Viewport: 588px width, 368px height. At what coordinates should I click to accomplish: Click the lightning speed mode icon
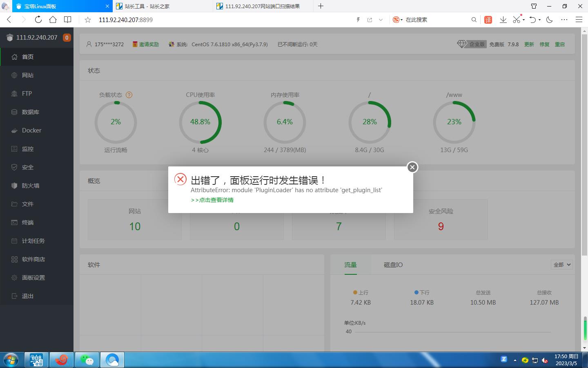358,20
